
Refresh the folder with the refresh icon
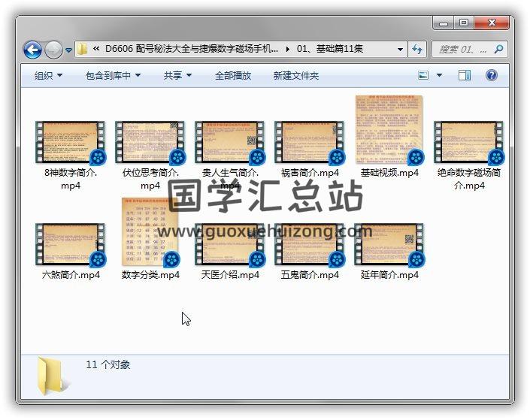pyautogui.click(x=417, y=50)
